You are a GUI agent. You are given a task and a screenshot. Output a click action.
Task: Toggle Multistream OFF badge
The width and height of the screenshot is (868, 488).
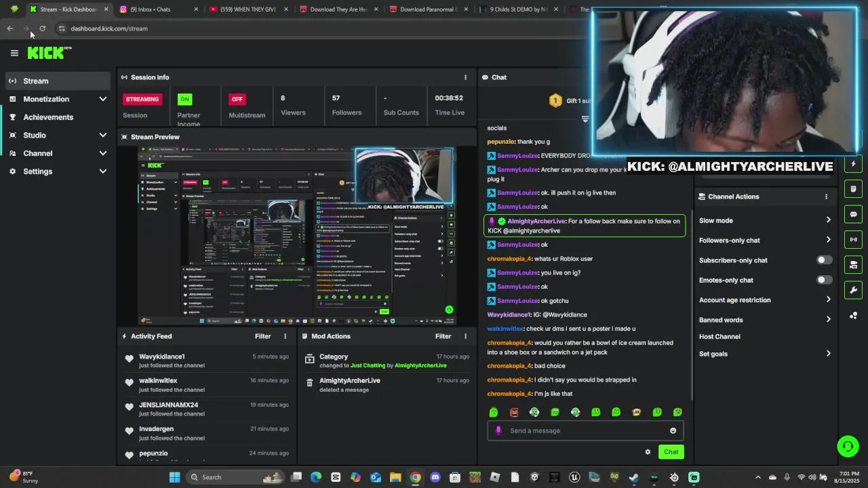(237, 99)
